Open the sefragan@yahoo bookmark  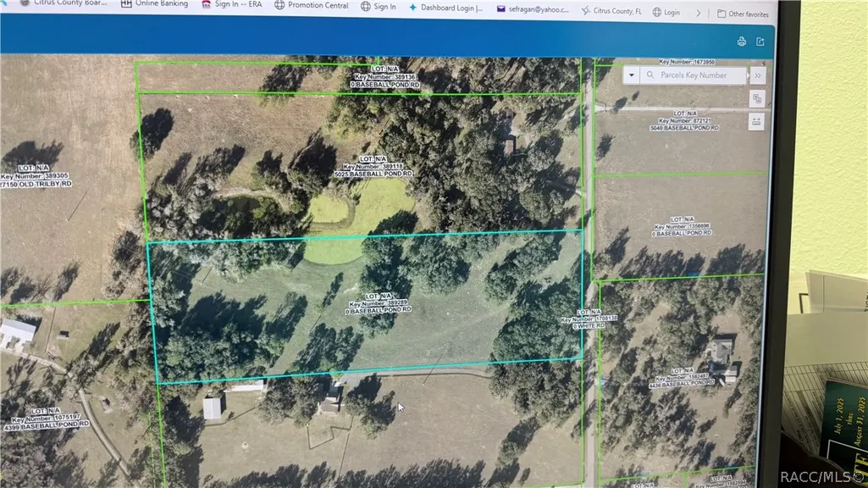click(533, 8)
